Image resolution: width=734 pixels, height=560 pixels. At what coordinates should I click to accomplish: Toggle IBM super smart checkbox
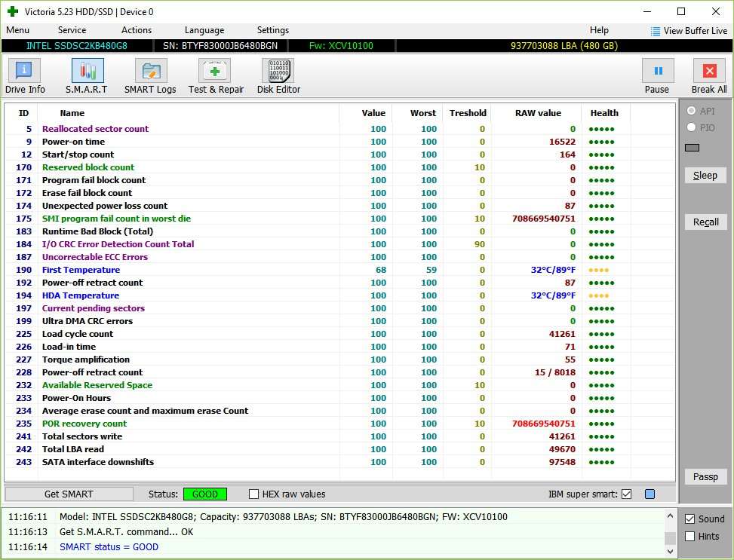point(626,494)
